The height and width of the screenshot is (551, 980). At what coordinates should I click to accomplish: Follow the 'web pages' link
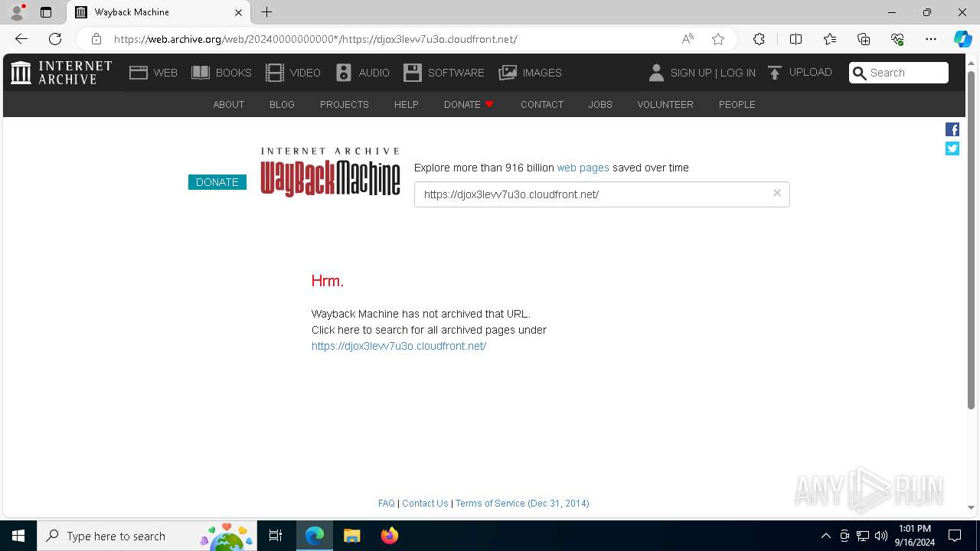coord(583,168)
